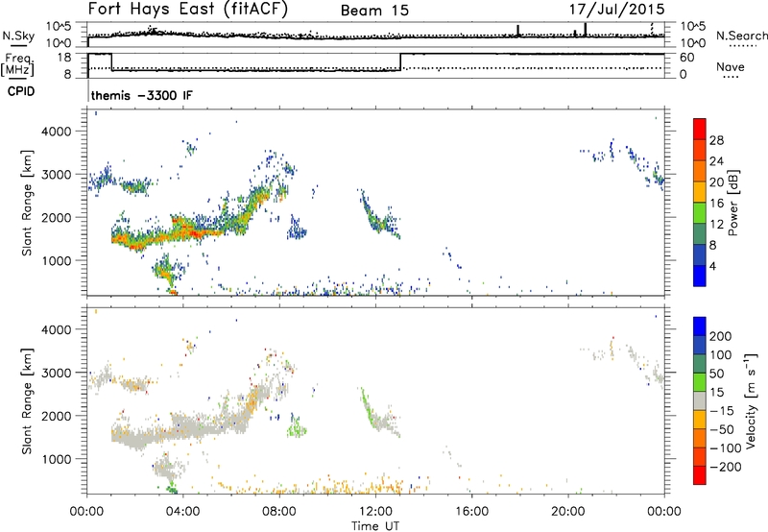This screenshot has width=768, height=532.
Task: Select the Freq. [MHz] axis label
Action: 17,65
